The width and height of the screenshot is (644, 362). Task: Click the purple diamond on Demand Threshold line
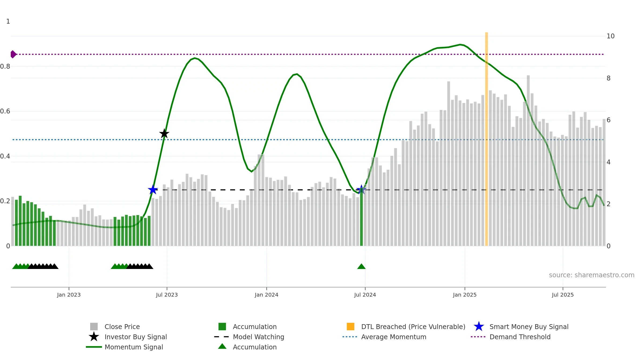(x=13, y=54)
